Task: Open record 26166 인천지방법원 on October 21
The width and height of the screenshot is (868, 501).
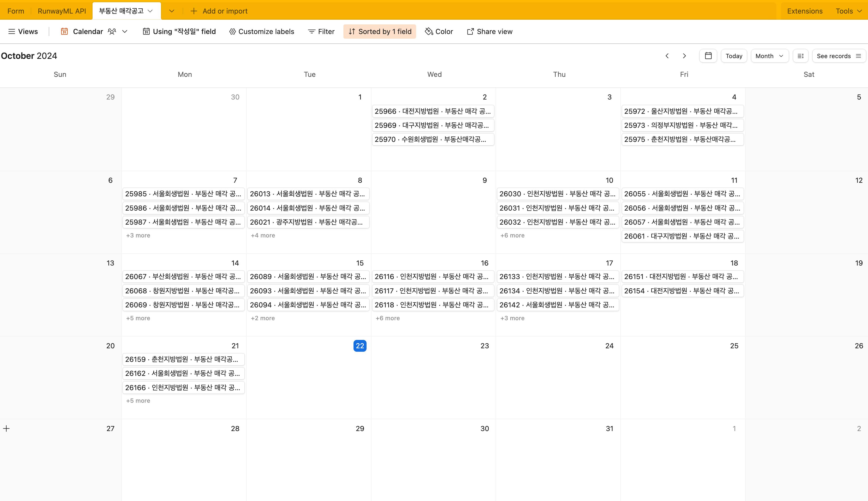Action: point(183,387)
